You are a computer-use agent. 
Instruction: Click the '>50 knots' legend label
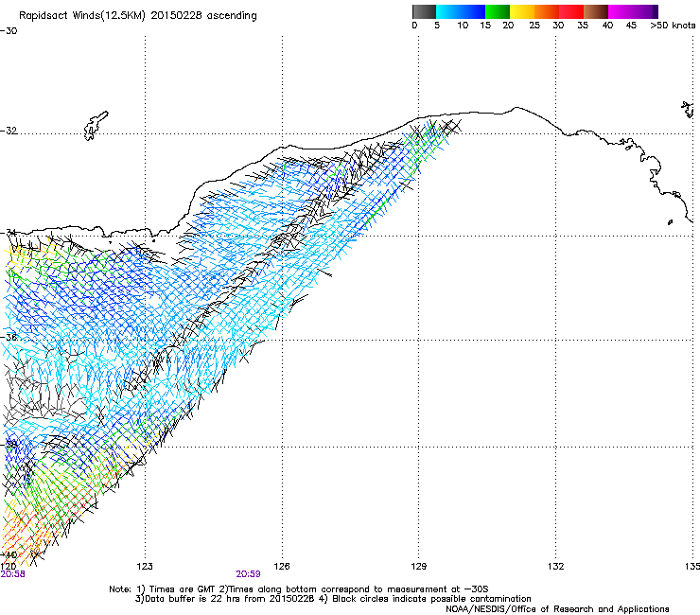click(x=673, y=26)
